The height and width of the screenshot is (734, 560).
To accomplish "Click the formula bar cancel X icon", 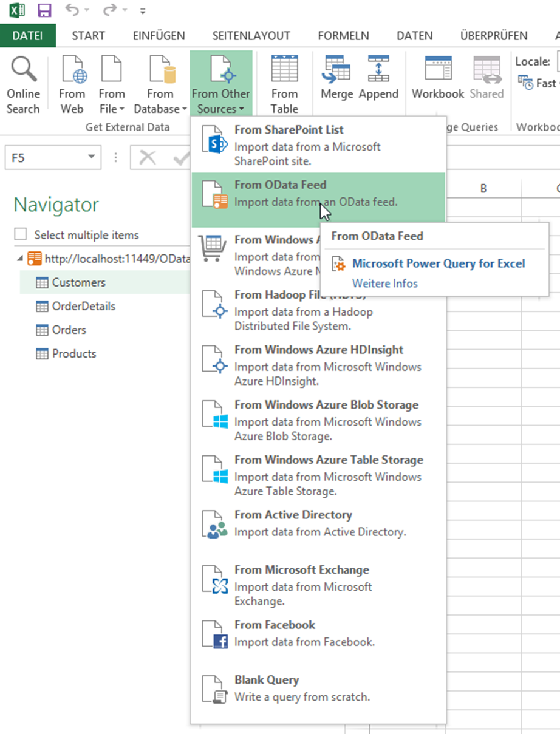I will coord(148,158).
